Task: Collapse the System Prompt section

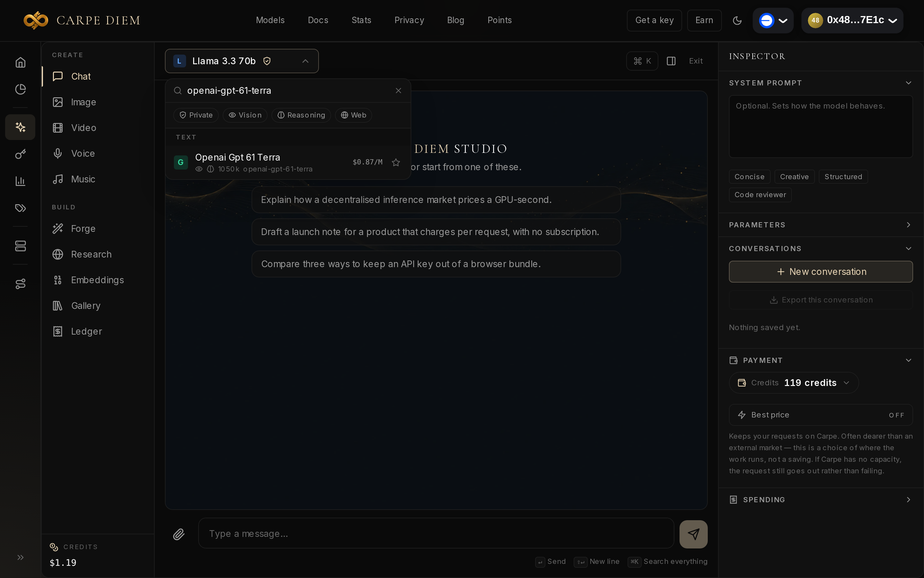Action: (x=820, y=83)
